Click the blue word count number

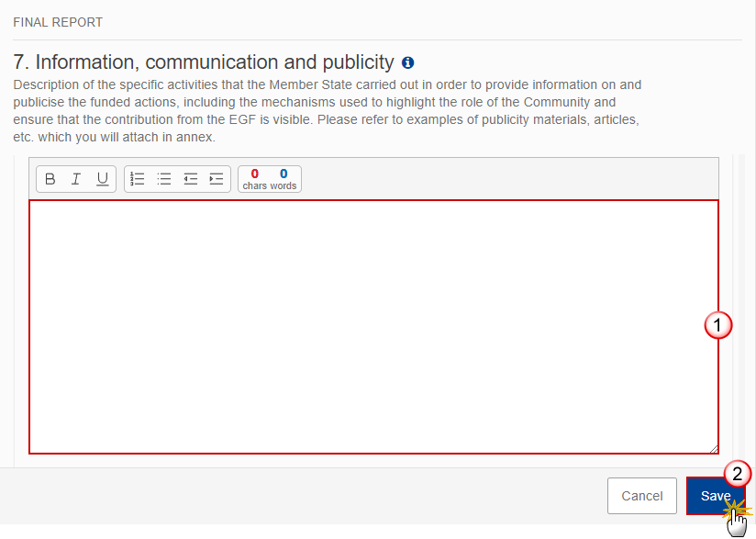pos(283,174)
